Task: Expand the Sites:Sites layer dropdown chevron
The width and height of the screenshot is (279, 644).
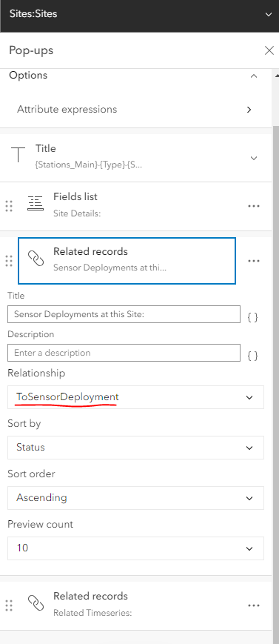Action: (269, 14)
